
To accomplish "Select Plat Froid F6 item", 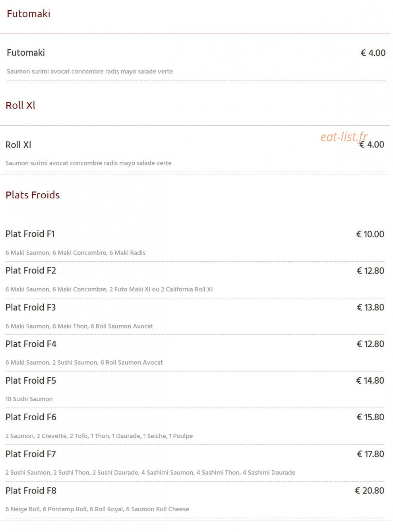I will coord(31,417).
